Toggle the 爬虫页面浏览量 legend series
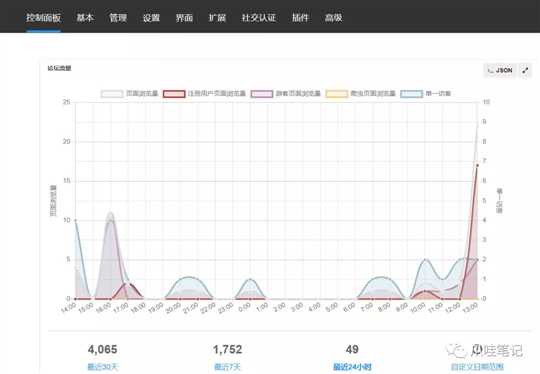This screenshot has width=540, height=374. 361,93
